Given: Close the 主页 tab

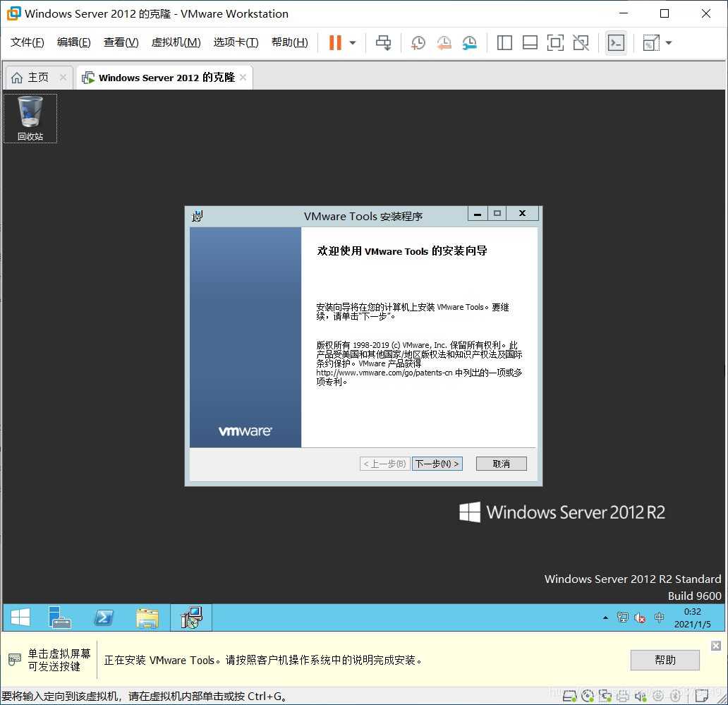Looking at the screenshot, I should tap(63, 78).
